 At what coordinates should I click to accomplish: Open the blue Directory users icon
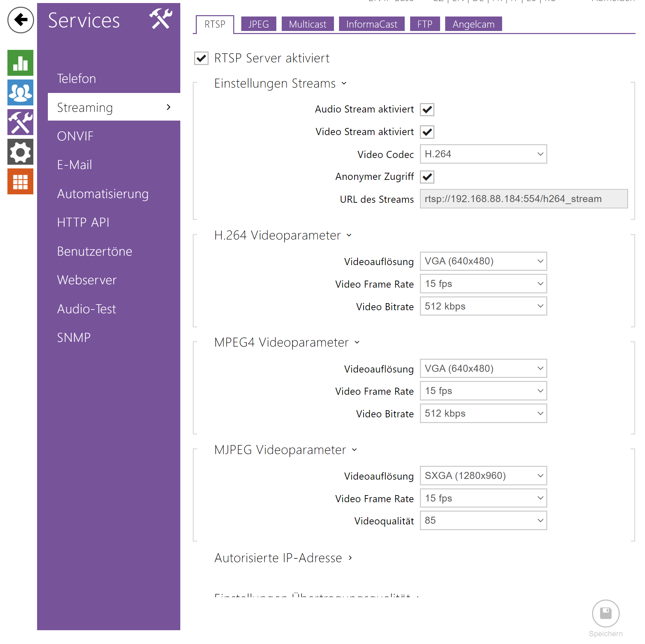pos(21,93)
